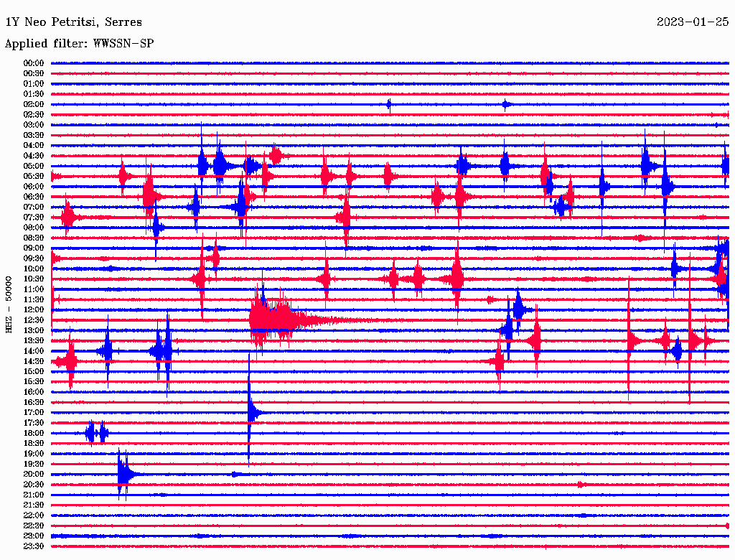Click the 12:00 time label
The width and height of the screenshot is (735, 560).
pos(33,310)
